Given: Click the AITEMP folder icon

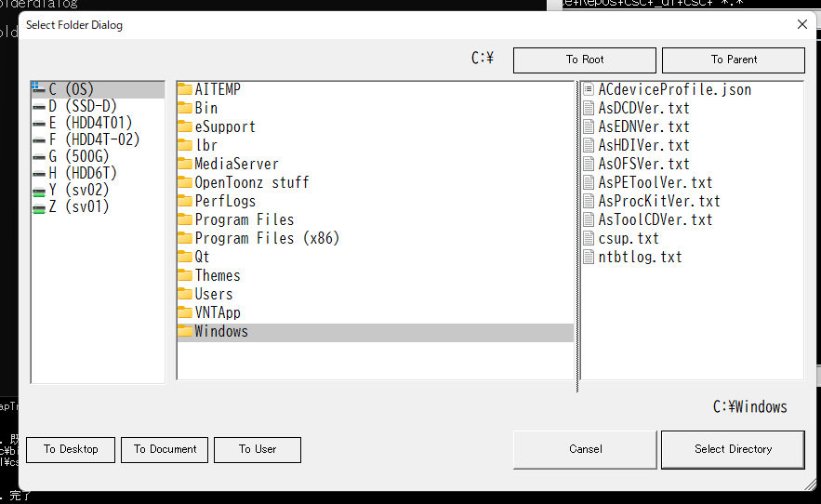Looking at the screenshot, I should pos(185,89).
